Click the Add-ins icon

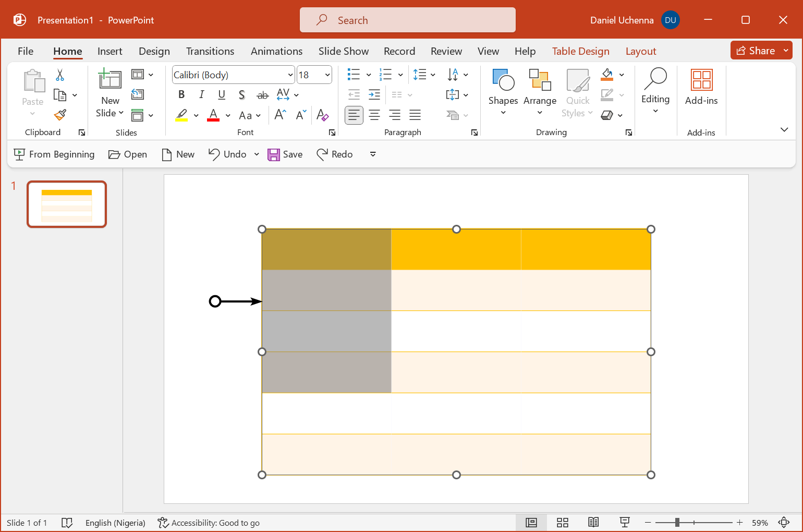(701, 80)
